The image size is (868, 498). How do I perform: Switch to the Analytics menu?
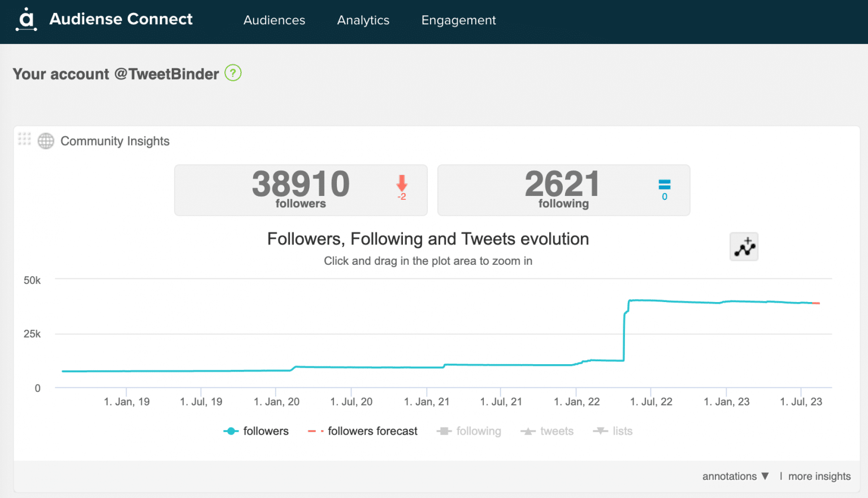[363, 20]
